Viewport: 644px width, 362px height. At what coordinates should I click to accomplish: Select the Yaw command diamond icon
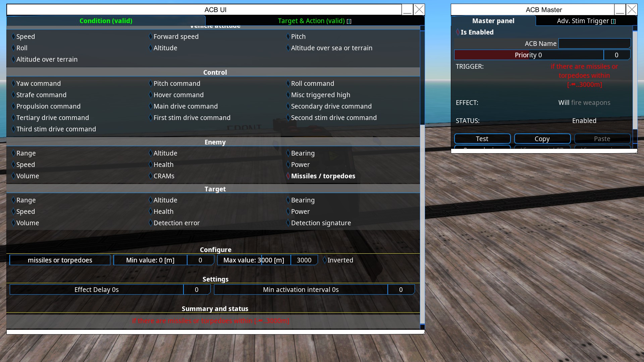pyautogui.click(x=13, y=83)
